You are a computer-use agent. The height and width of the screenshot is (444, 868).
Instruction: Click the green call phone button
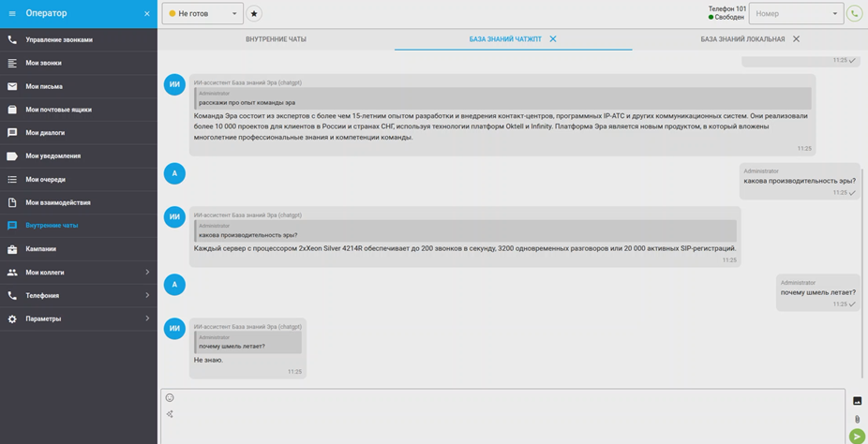(x=855, y=14)
